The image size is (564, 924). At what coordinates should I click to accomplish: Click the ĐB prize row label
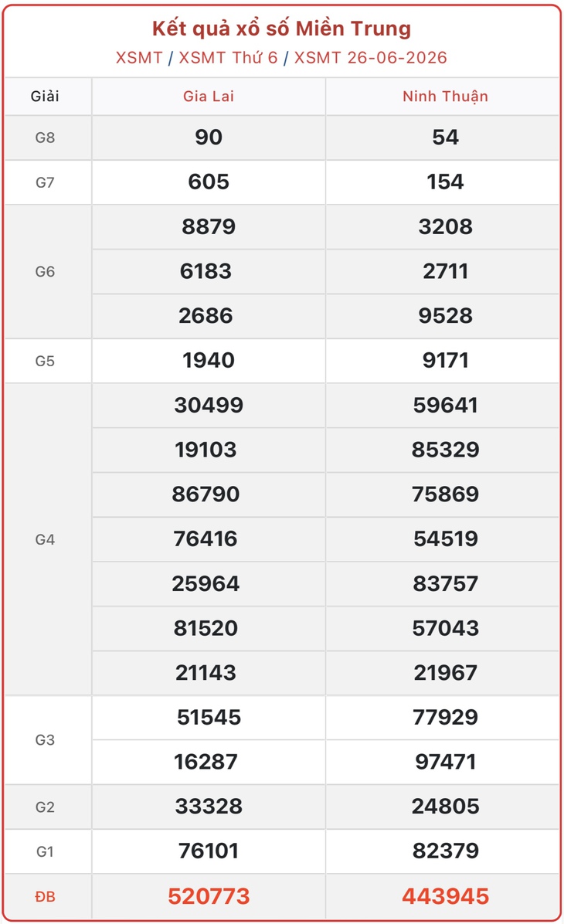tap(45, 897)
